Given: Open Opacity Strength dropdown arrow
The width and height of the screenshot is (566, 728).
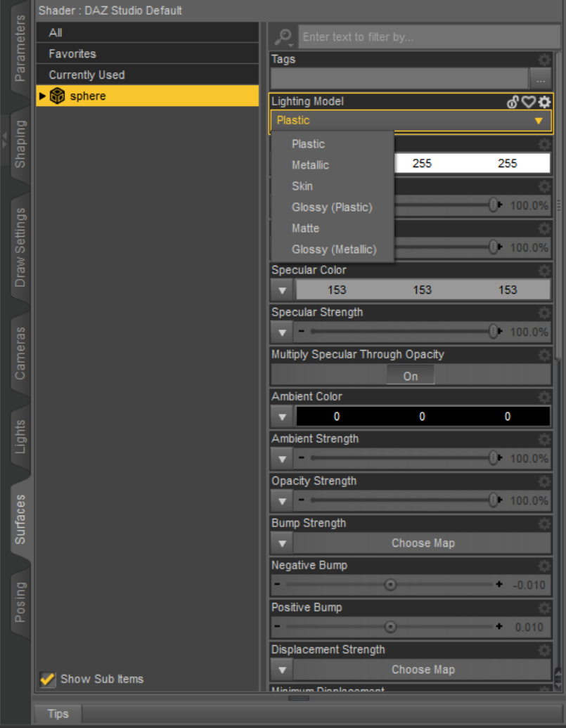Looking at the screenshot, I should point(282,501).
